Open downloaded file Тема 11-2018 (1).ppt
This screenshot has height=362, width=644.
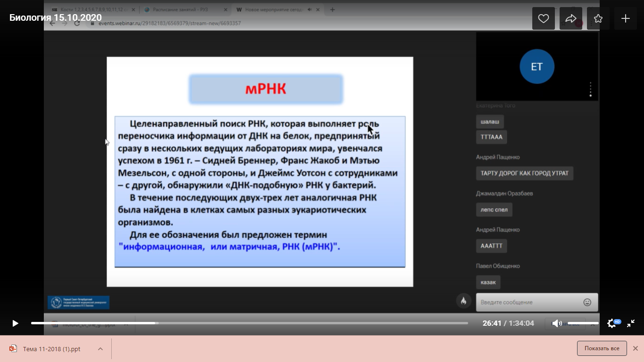(51, 349)
